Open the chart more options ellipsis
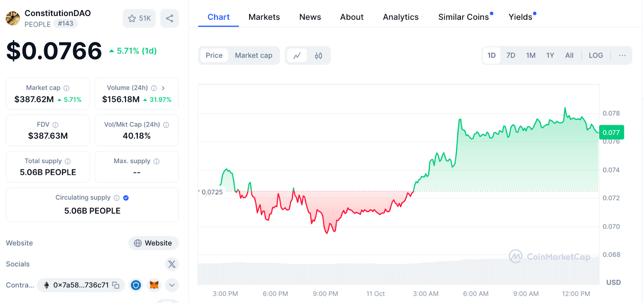This screenshot has width=644, height=303. pyautogui.click(x=622, y=56)
